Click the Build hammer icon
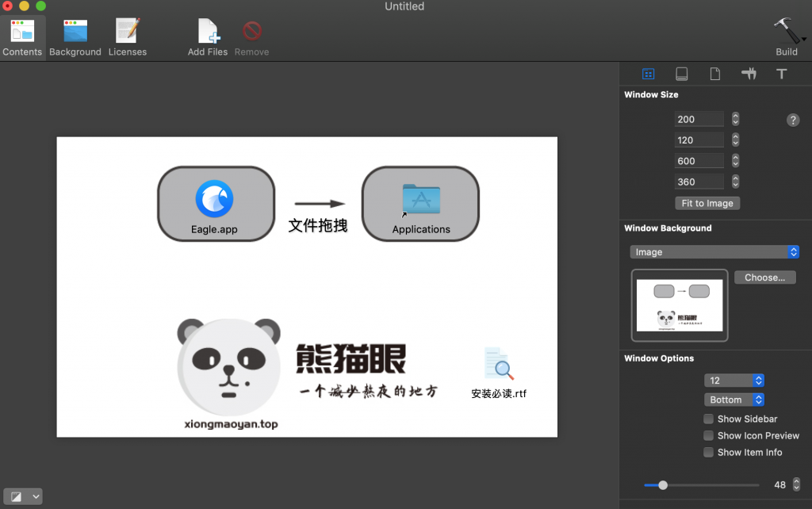The height and width of the screenshot is (509, 812). tap(786, 31)
